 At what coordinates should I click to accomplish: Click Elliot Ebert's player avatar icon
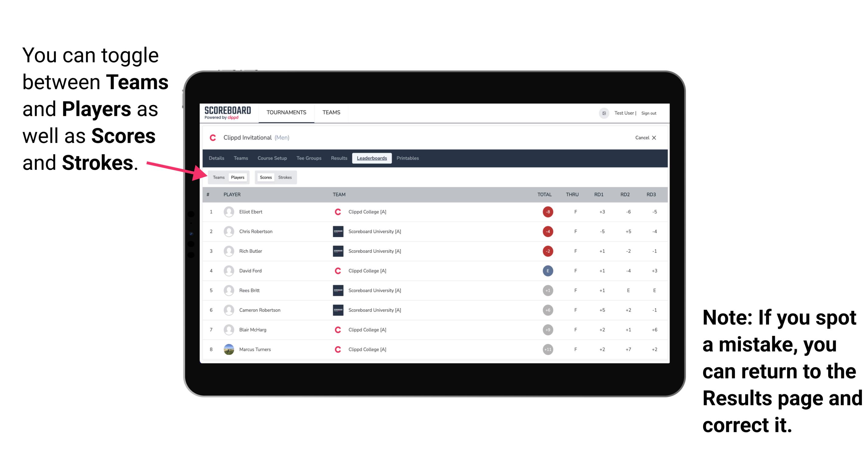pyautogui.click(x=229, y=212)
